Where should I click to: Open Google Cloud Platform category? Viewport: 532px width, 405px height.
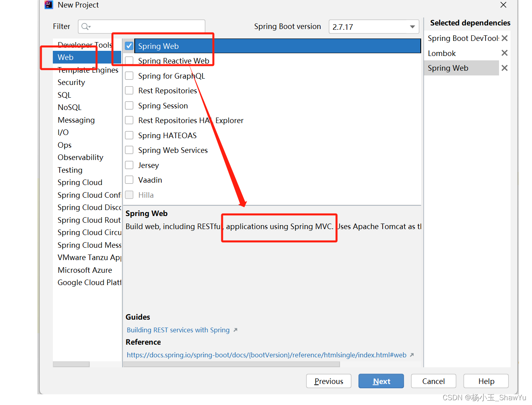coord(89,282)
